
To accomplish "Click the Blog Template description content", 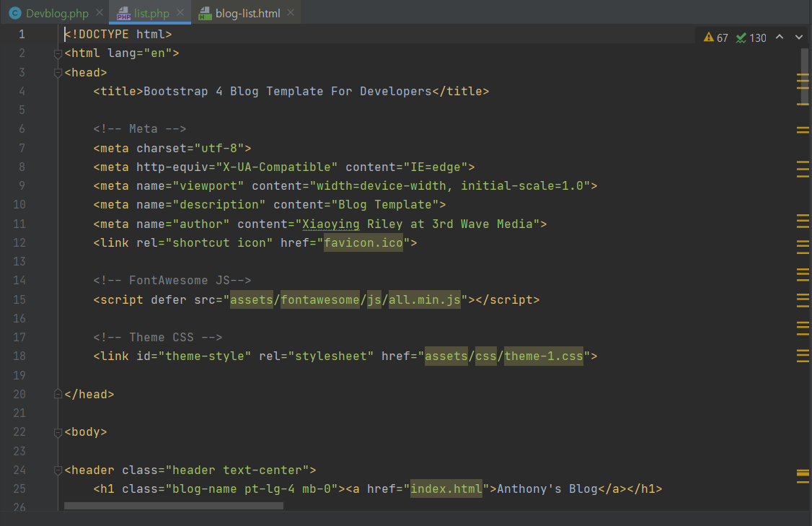I will coord(385,205).
